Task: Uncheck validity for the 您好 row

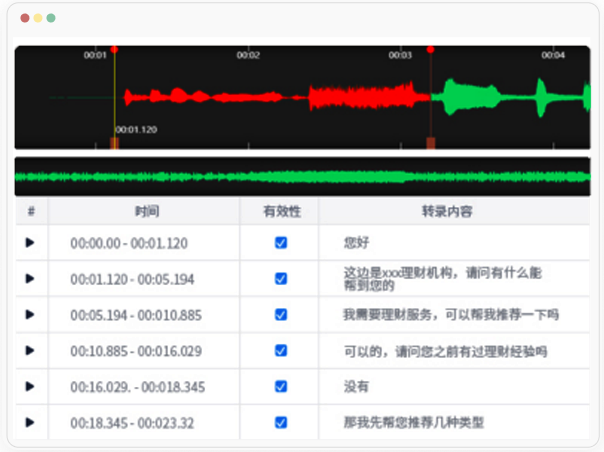Action: coord(281,243)
